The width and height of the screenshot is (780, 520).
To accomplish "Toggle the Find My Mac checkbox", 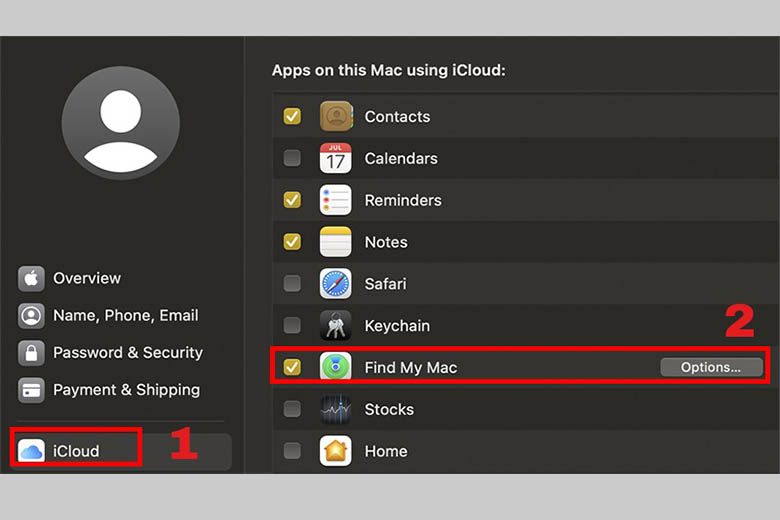I will tap(292, 367).
